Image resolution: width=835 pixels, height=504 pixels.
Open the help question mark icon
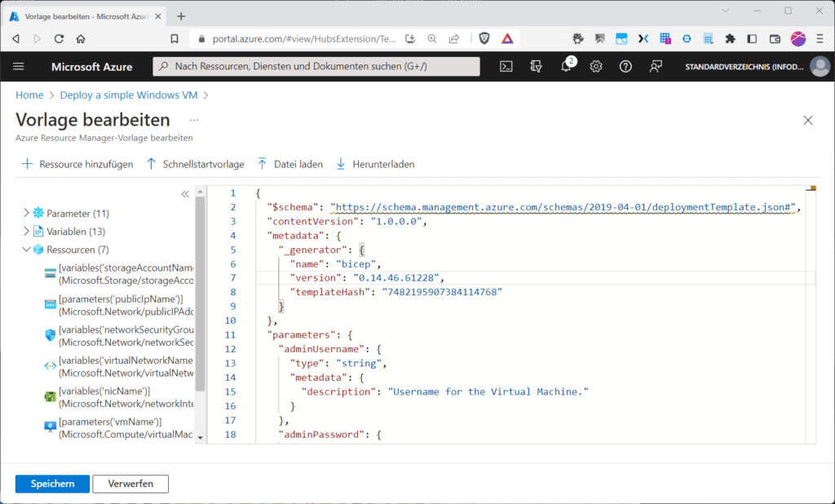625,67
